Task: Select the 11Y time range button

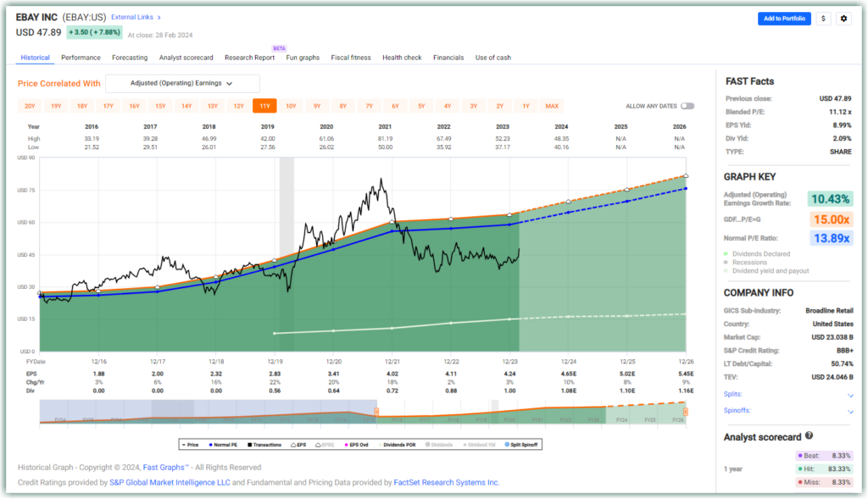Action: (264, 106)
